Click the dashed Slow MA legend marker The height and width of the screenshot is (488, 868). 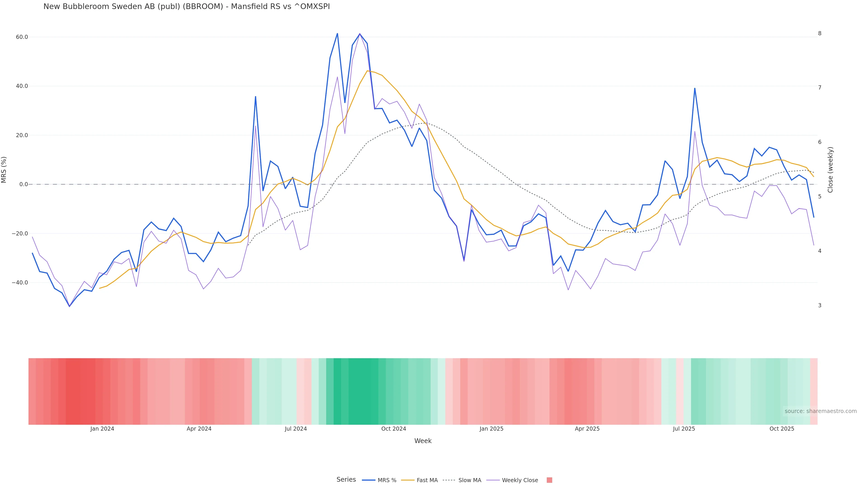coord(449,480)
